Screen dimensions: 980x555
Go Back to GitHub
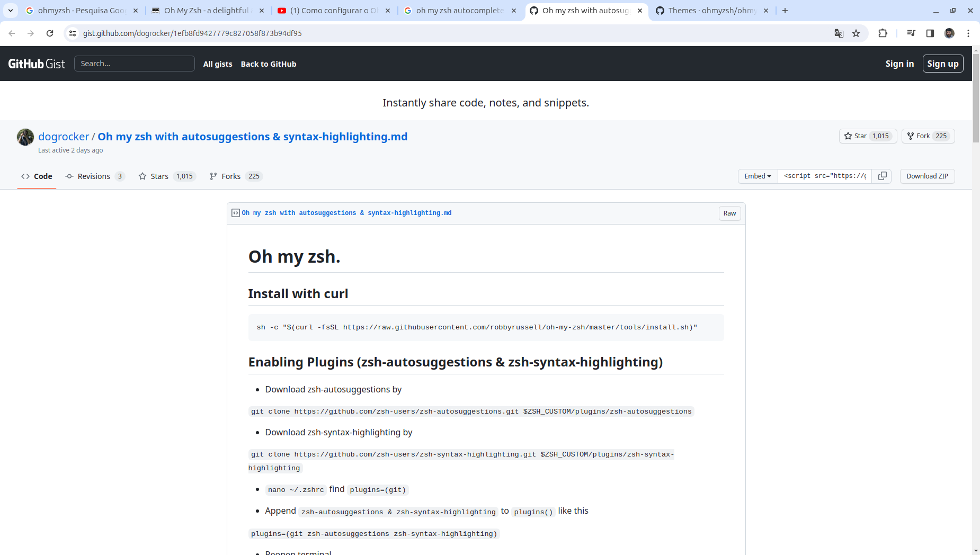click(x=269, y=64)
